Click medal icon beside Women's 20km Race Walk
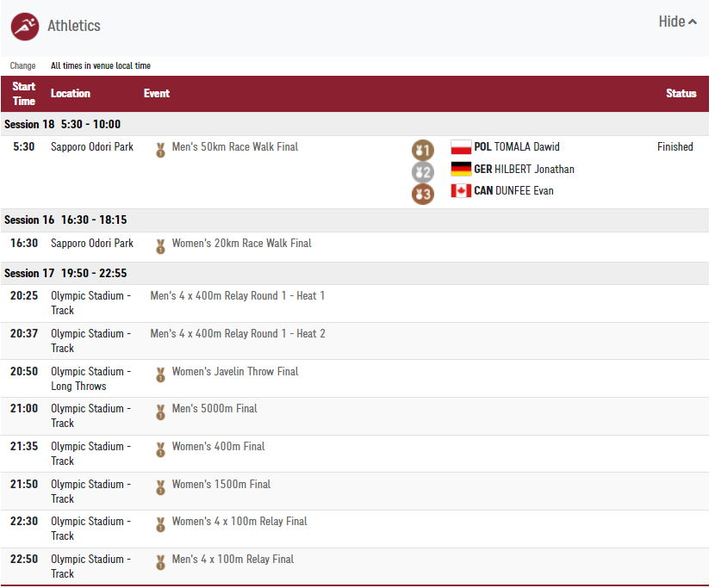The width and height of the screenshot is (715, 588). [160, 246]
